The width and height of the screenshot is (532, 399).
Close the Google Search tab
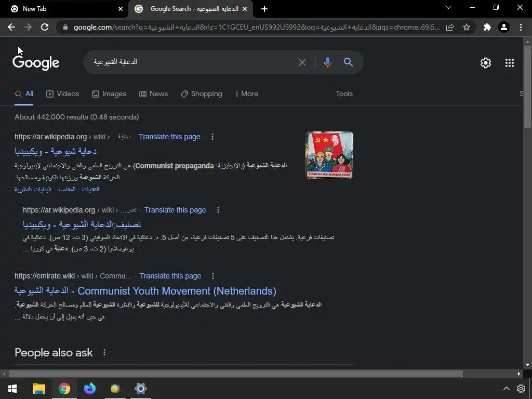245,9
